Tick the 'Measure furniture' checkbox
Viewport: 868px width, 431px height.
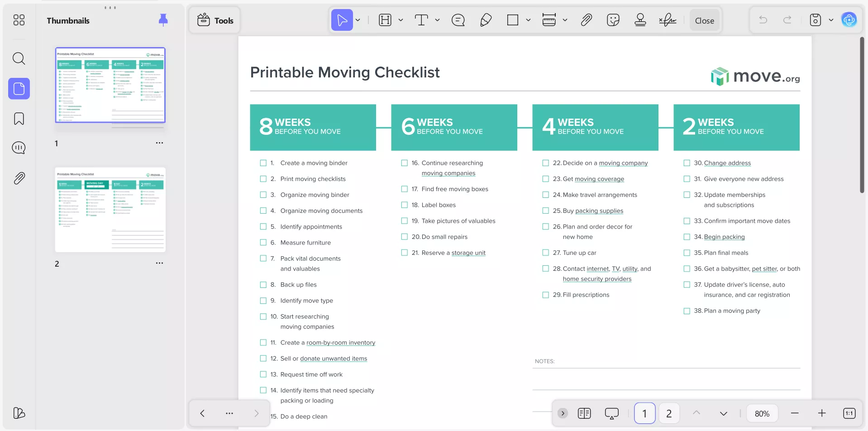click(263, 243)
